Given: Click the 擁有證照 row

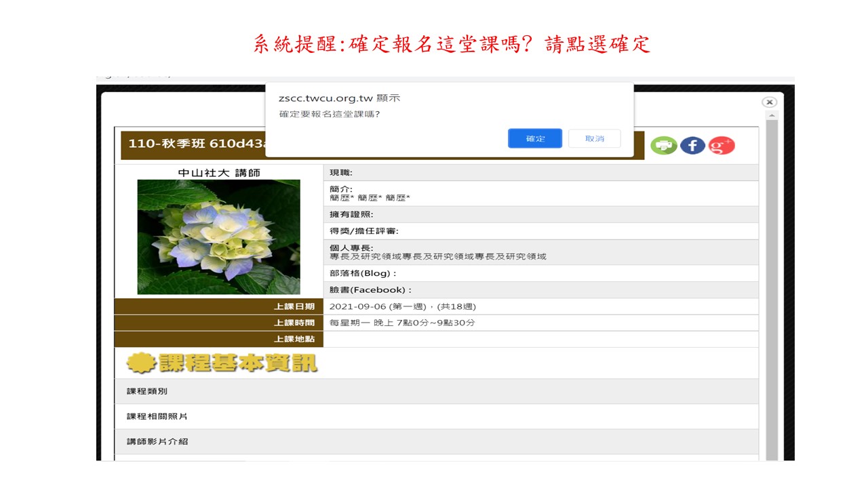Looking at the screenshot, I should pos(541,214).
